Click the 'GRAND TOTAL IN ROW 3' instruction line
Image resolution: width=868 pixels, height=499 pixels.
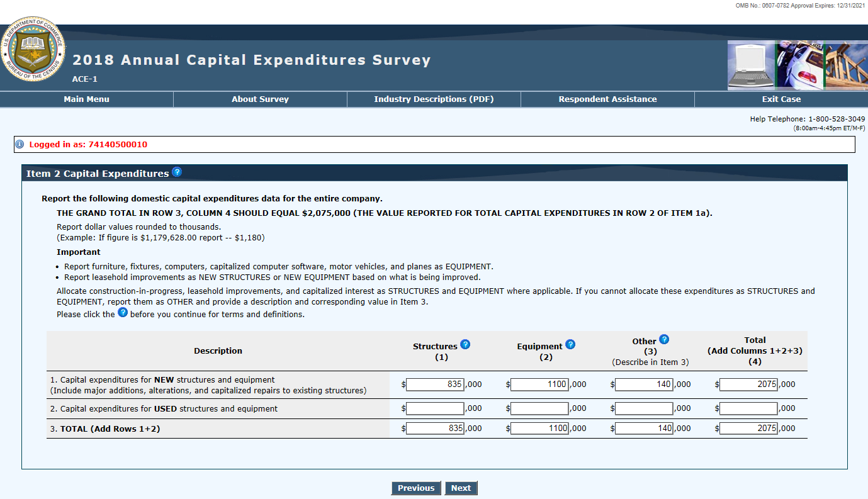(x=385, y=213)
